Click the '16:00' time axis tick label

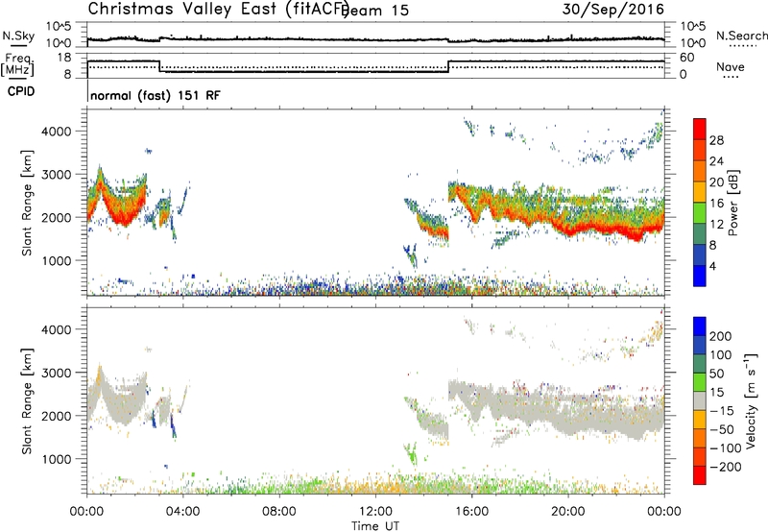coord(471,512)
